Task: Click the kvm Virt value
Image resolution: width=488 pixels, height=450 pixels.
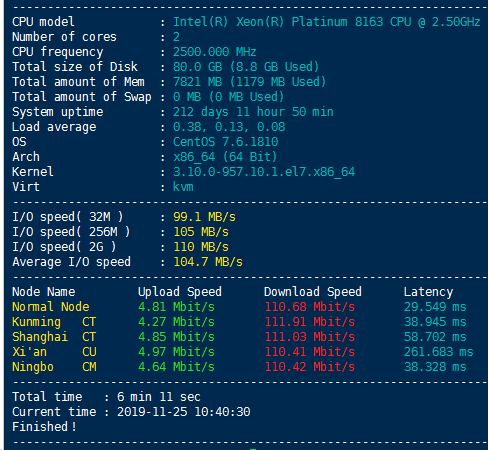Action: pyautogui.click(x=183, y=187)
